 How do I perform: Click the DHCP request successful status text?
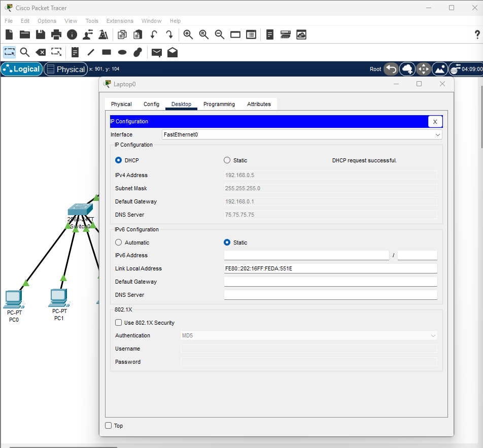coord(364,160)
